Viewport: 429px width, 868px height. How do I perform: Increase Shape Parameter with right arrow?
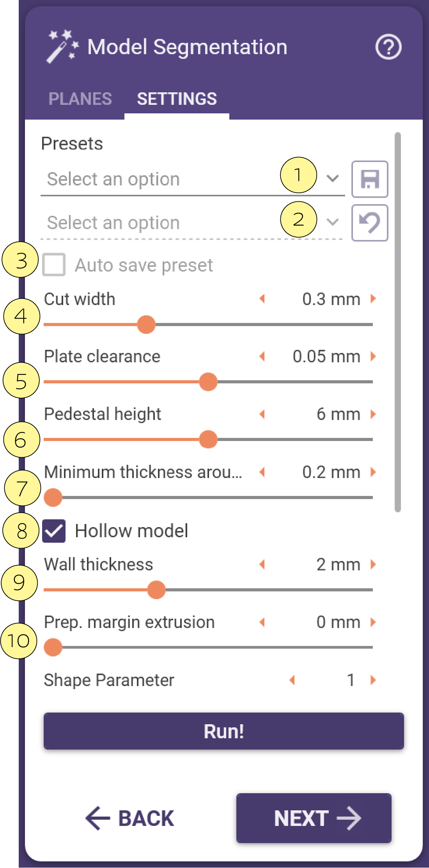(x=373, y=680)
